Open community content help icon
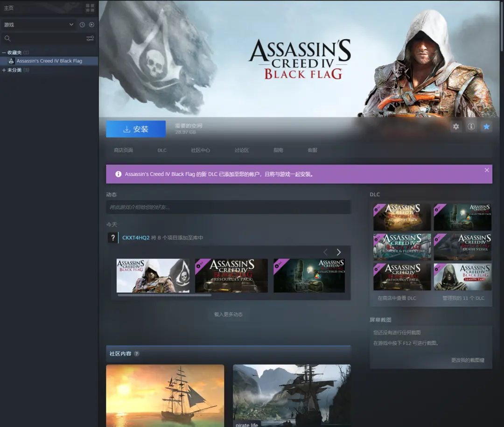Screen dimensions: 504x427 click(137, 354)
